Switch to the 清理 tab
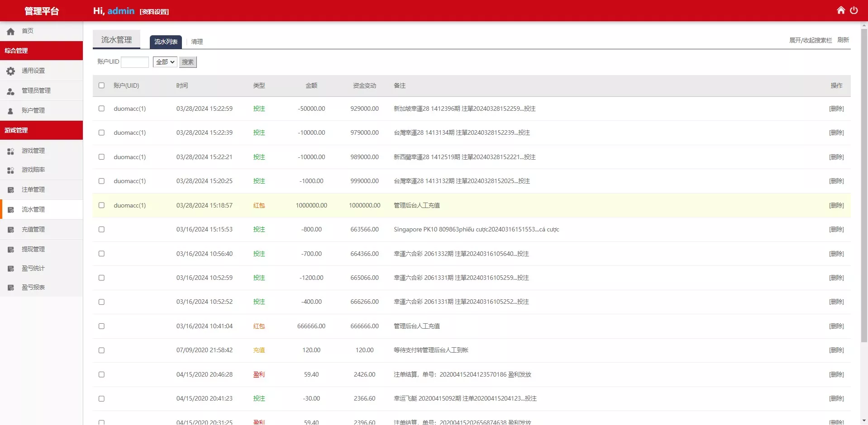Image resolution: width=868 pixels, height=425 pixels. tap(197, 42)
